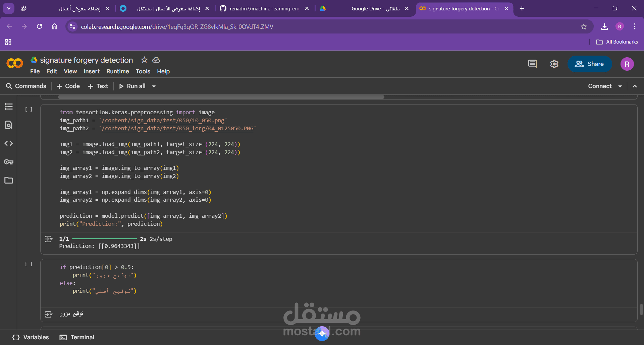Click the address bar URL
Image resolution: width=644 pixels, height=345 pixels.
177,26
